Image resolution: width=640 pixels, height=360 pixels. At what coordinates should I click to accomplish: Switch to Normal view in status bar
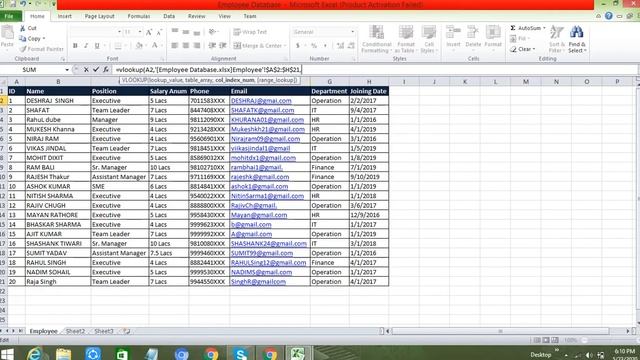[537, 340]
